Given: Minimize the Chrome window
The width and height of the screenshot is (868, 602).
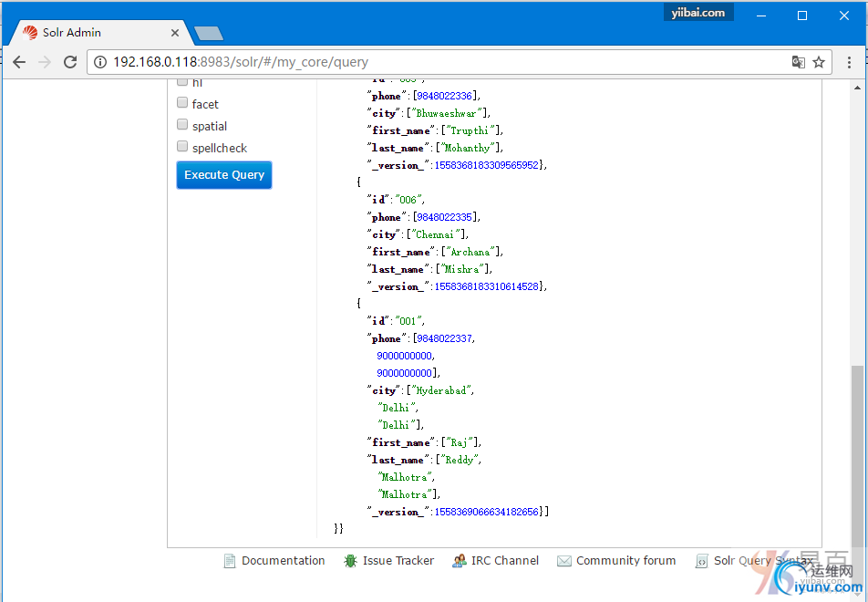Looking at the screenshot, I should click(x=761, y=16).
